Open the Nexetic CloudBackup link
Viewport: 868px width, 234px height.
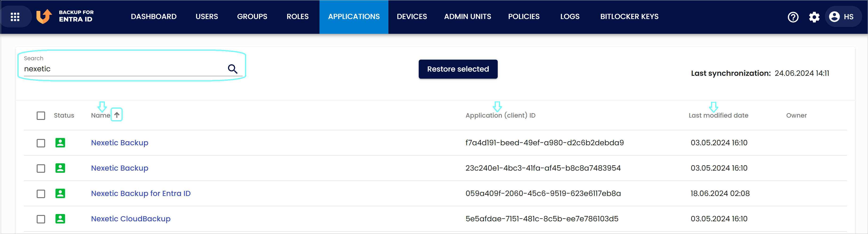coord(131,219)
